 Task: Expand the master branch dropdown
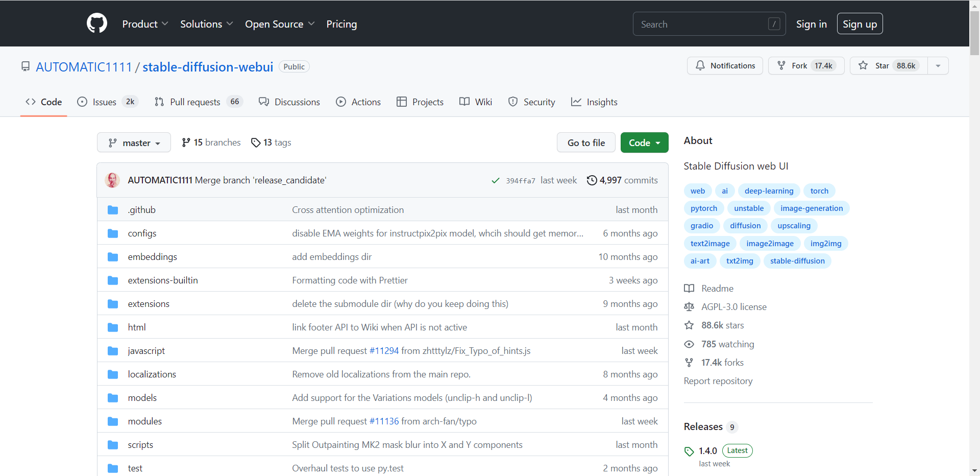click(134, 143)
